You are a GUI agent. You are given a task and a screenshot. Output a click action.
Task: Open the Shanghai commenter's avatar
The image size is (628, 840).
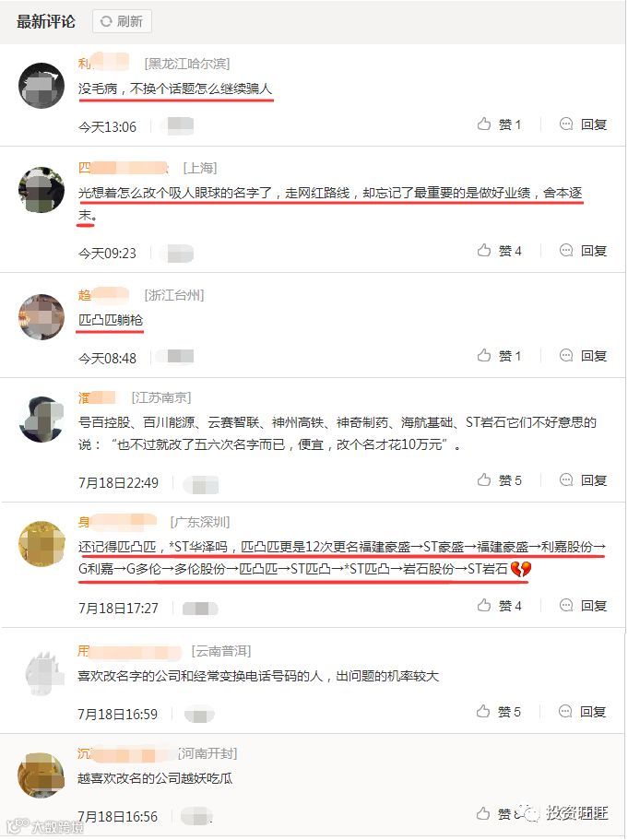coord(41,190)
